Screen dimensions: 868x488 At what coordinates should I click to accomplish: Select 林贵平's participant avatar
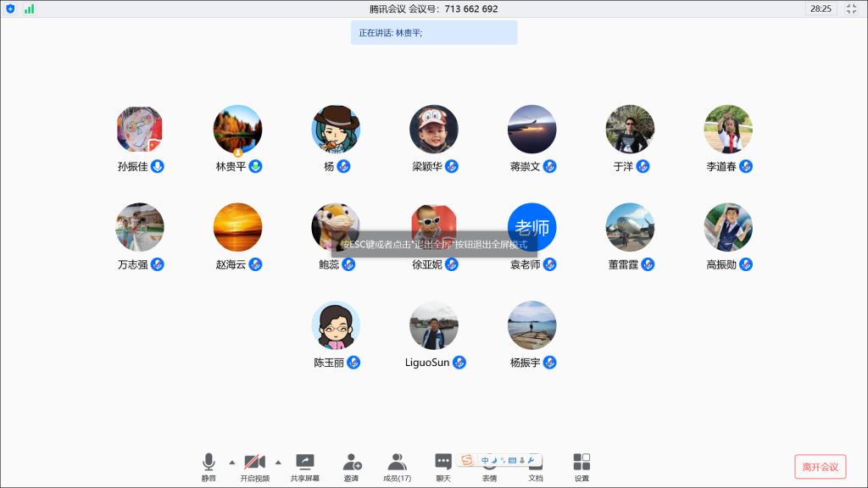point(237,129)
